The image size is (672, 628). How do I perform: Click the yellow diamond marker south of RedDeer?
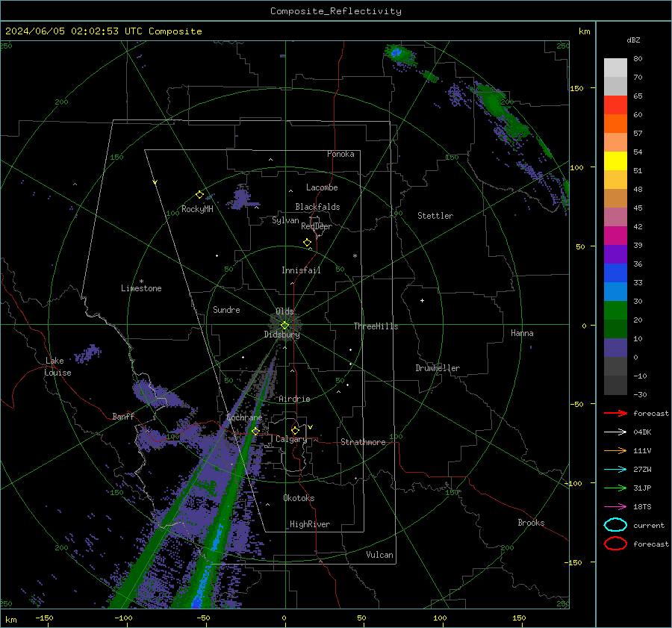(x=307, y=243)
